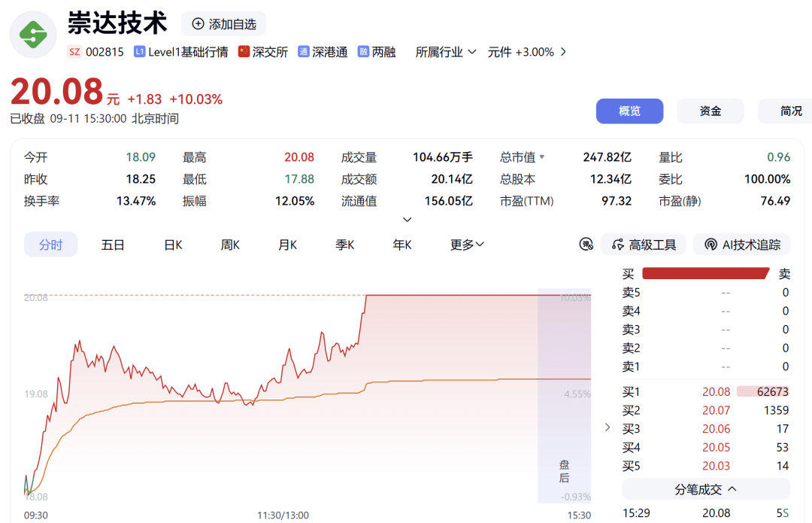This screenshot has height=523, width=812.
Task: Click the 融 badge icon beside 两融
Action: (364, 52)
